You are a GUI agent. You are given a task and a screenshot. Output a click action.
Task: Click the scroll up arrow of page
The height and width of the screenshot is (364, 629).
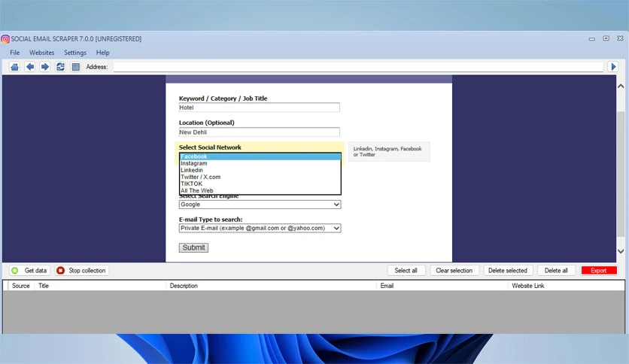pyautogui.click(x=621, y=86)
